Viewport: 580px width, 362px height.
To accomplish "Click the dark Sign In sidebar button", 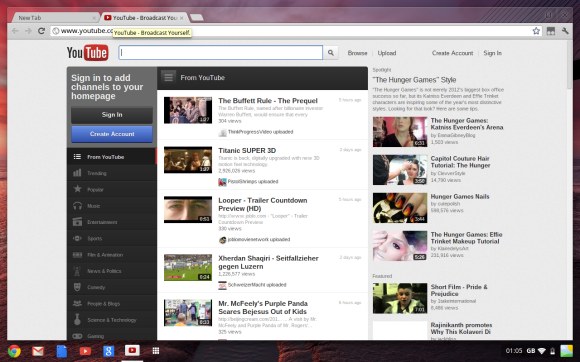I will [x=112, y=115].
